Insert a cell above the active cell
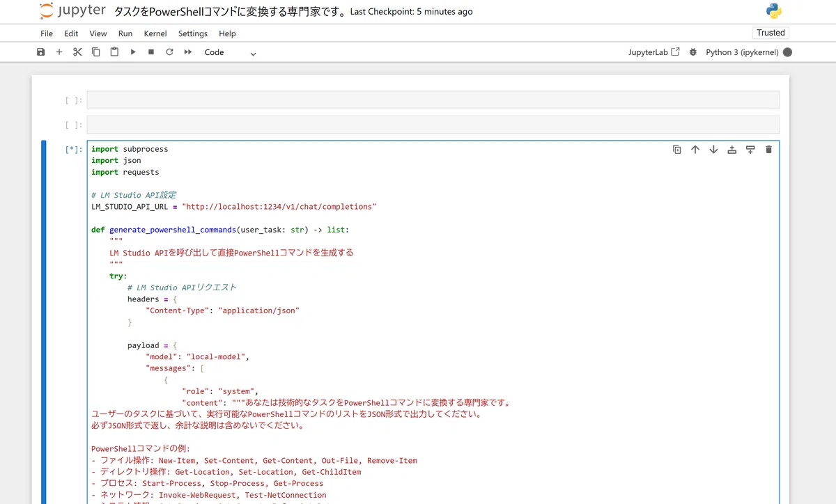 (x=732, y=149)
